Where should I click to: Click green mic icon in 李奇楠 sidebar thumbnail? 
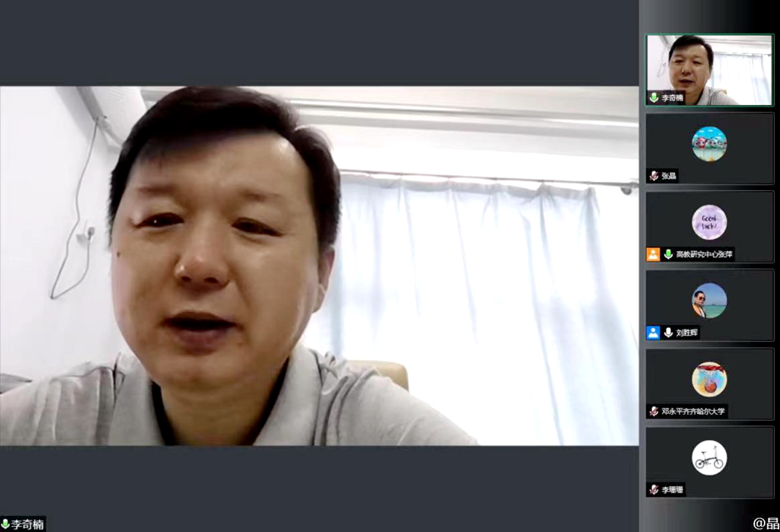point(654,97)
